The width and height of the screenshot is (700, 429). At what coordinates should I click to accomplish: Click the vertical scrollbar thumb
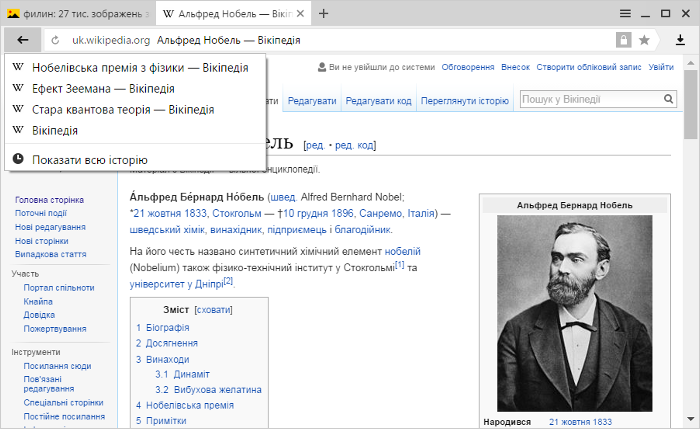tap(691, 104)
